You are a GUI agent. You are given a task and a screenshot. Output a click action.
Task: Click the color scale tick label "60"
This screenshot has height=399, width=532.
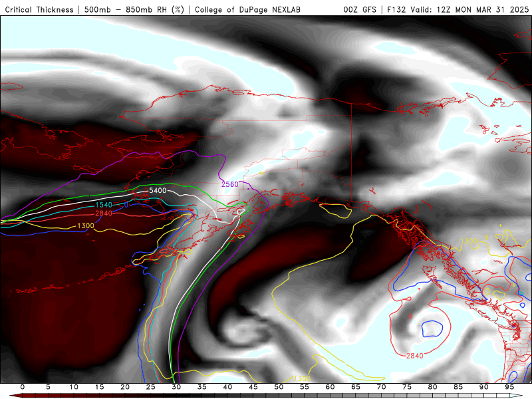tap(330, 387)
